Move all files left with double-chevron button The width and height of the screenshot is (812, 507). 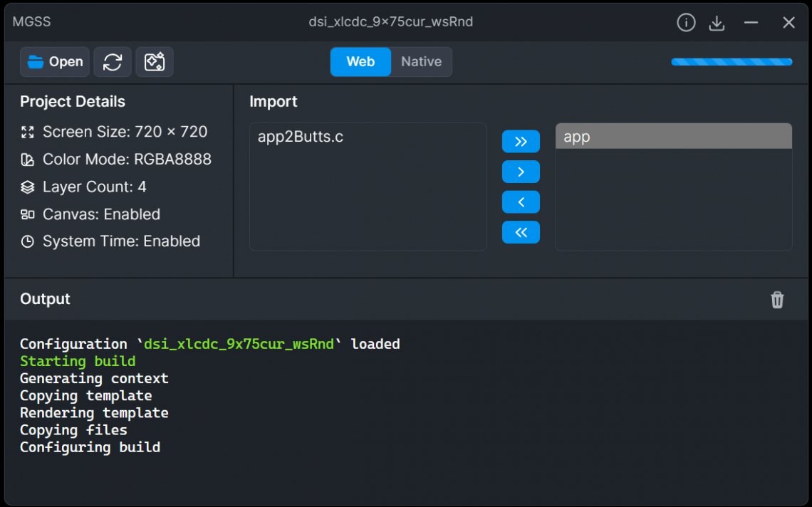pos(521,232)
